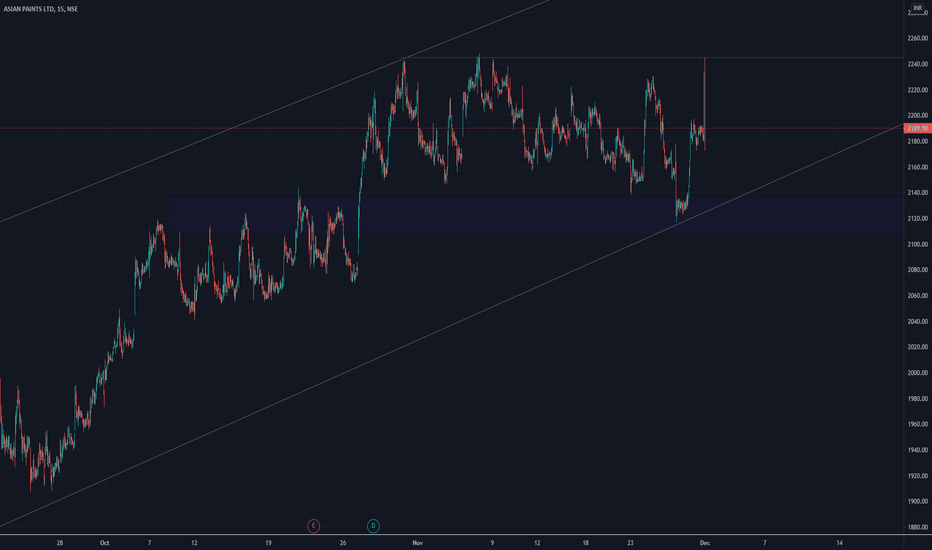Image resolution: width=932 pixels, height=550 pixels.
Task: Click the Dec label on the time axis
Action: tap(705, 543)
